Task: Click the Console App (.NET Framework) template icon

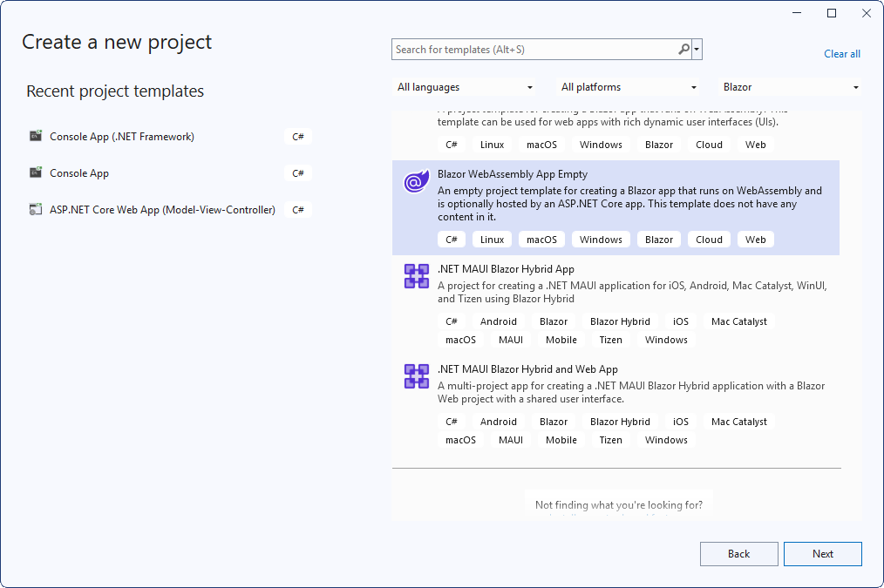Action: pos(36,136)
